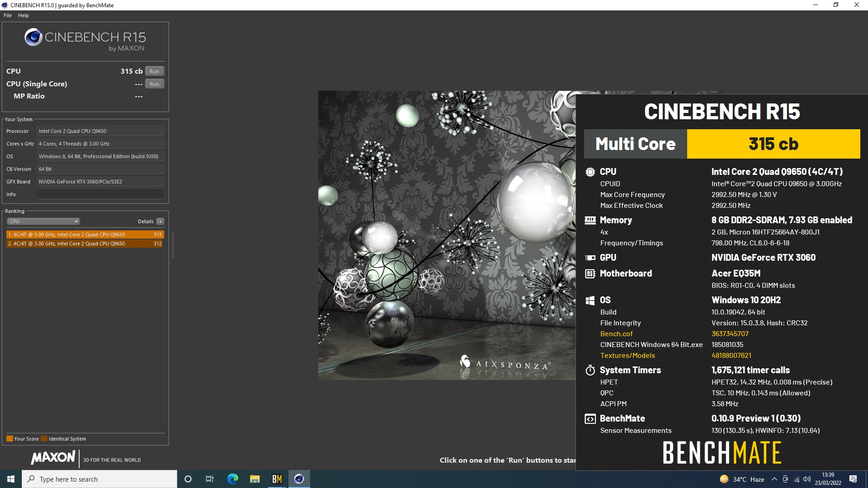The image size is (868, 488).
Task: Click the BenchMate code bracket icon
Action: click(x=590, y=419)
